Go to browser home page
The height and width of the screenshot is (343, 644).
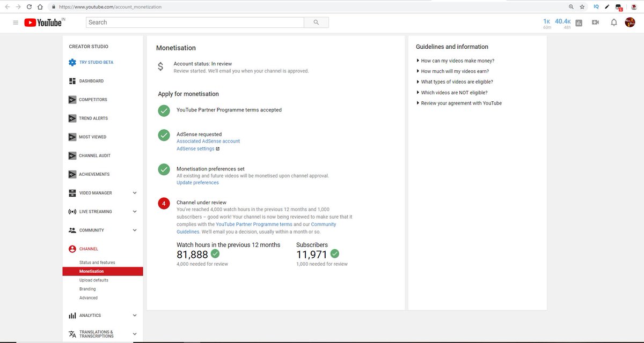pos(40,7)
